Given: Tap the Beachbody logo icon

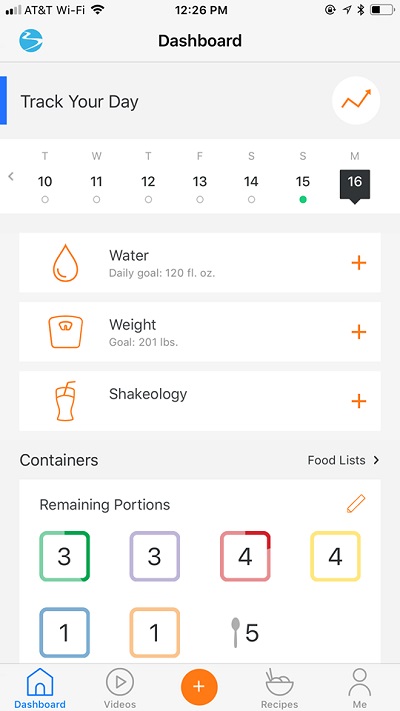Looking at the screenshot, I should 31,40.
